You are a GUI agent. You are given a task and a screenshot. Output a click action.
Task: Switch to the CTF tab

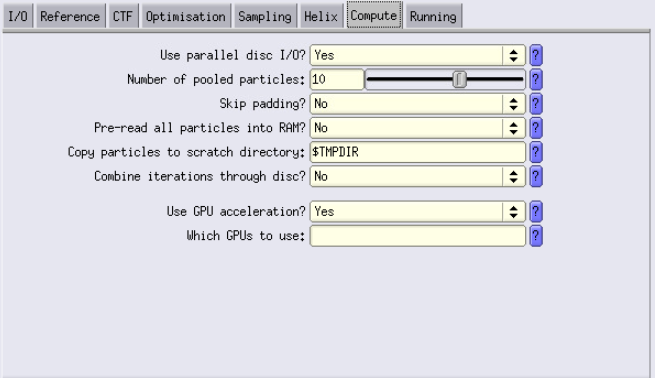[x=123, y=16]
